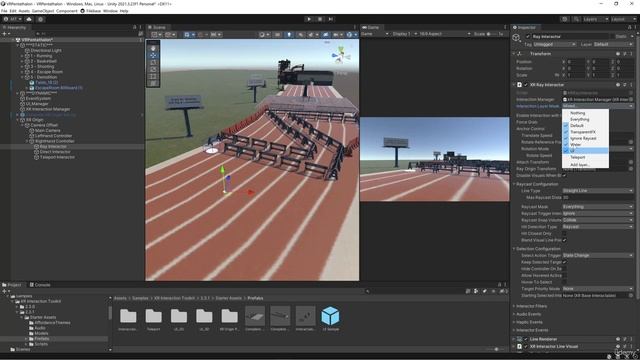The height and width of the screenshot is (360, 640).
Task: Select the Transform tool in Scene overlay
Action: [153, 83]
